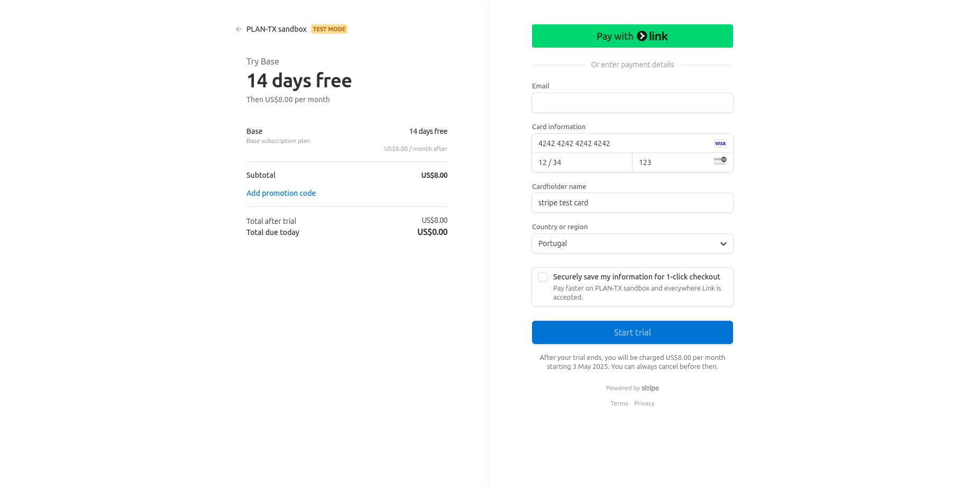This screenshot has height=488, width=980.
Task: Click the Link logo in the Pay button
Action: click(652, 36)
